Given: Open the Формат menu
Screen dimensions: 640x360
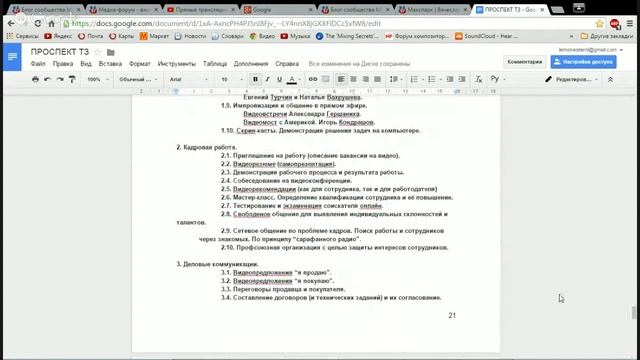Looking at the screenshot, I should tap(140, 64).
